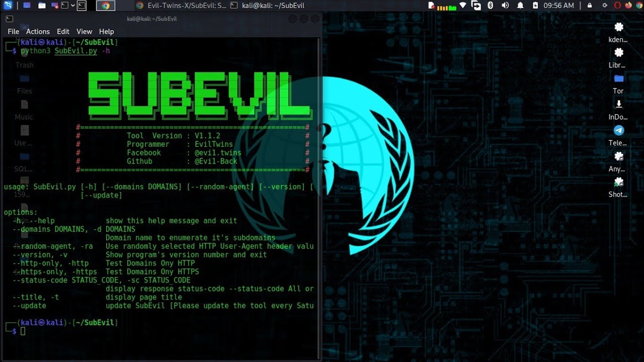This screenshot has width=644, height=362.
Task: Open the terminal Edit menu
Action: tap(63, 31)
